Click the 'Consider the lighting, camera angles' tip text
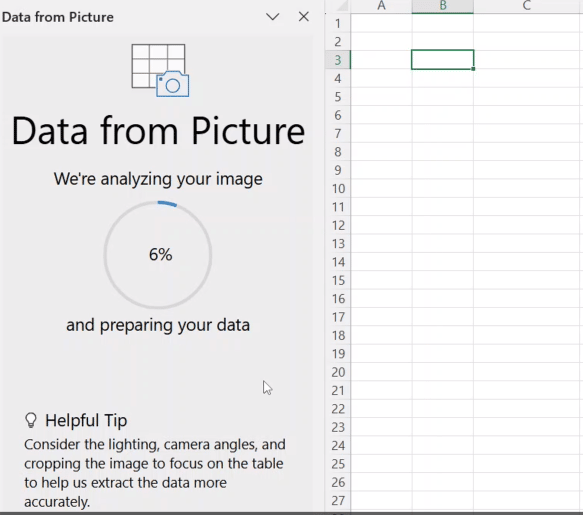Viewport: 583px width, 515px height. pos(155,473)
